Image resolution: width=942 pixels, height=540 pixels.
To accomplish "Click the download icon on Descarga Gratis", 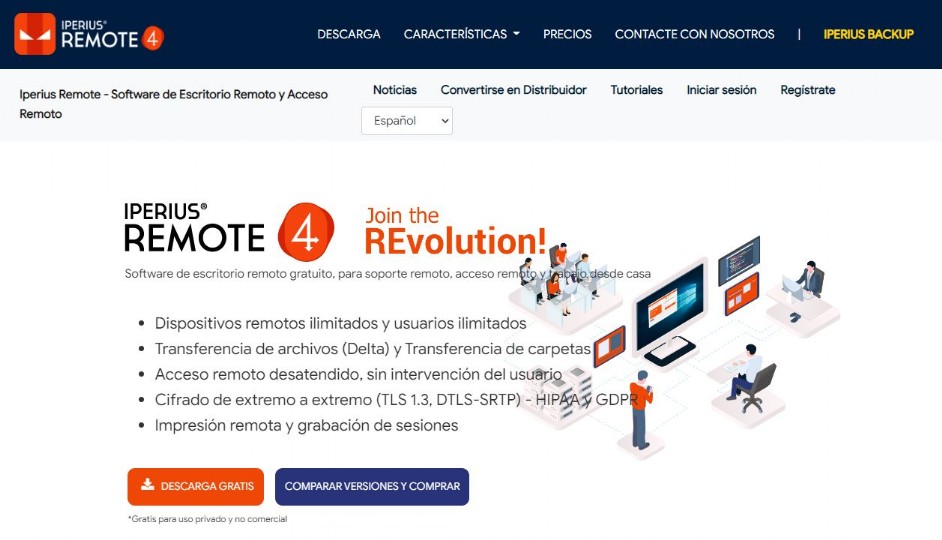I will pos(148,485).
